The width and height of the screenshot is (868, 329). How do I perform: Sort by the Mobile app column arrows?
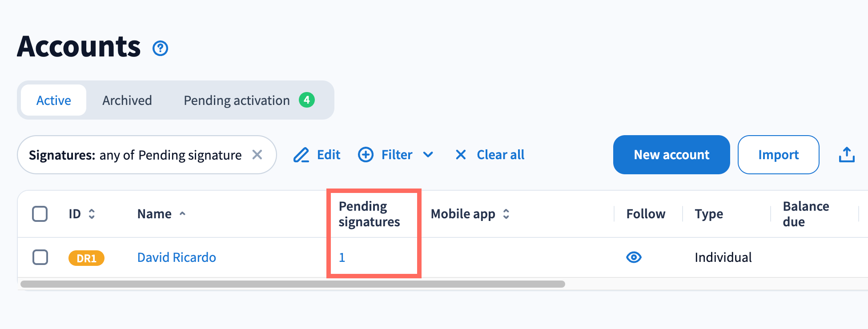point(506,214)
